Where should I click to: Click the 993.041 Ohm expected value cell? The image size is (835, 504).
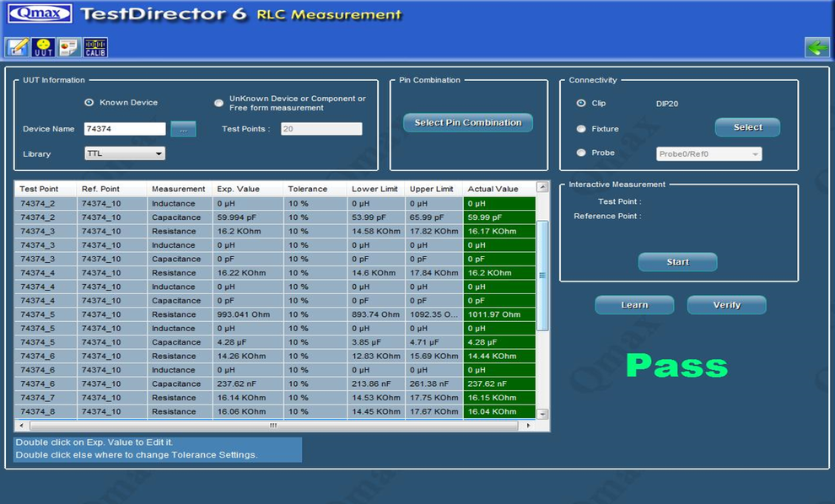248,314
